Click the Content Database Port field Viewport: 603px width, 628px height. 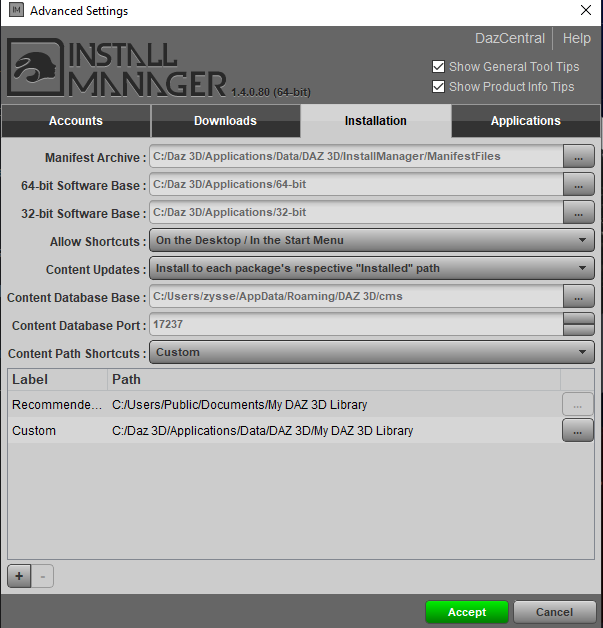tap(356, 324)
